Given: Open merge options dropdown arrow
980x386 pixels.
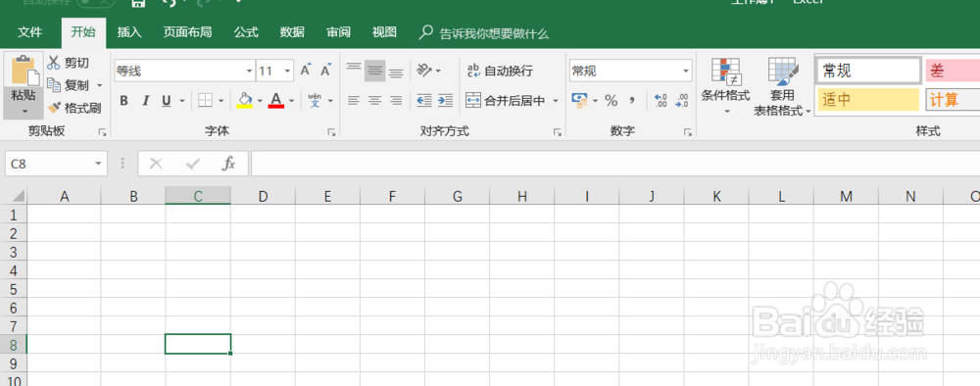Looking at the screenshot, I should pos(555,101).
